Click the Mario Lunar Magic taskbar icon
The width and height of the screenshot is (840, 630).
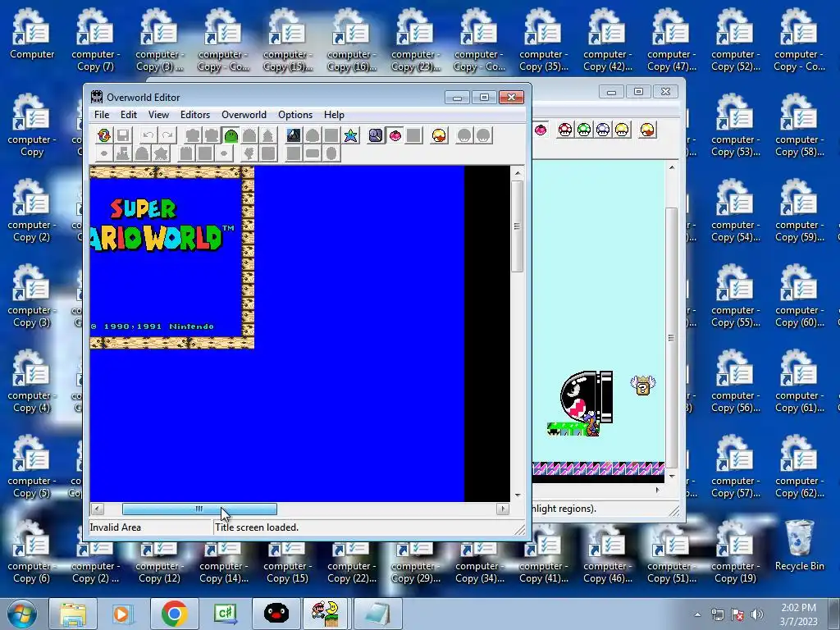tap(326, 614)
